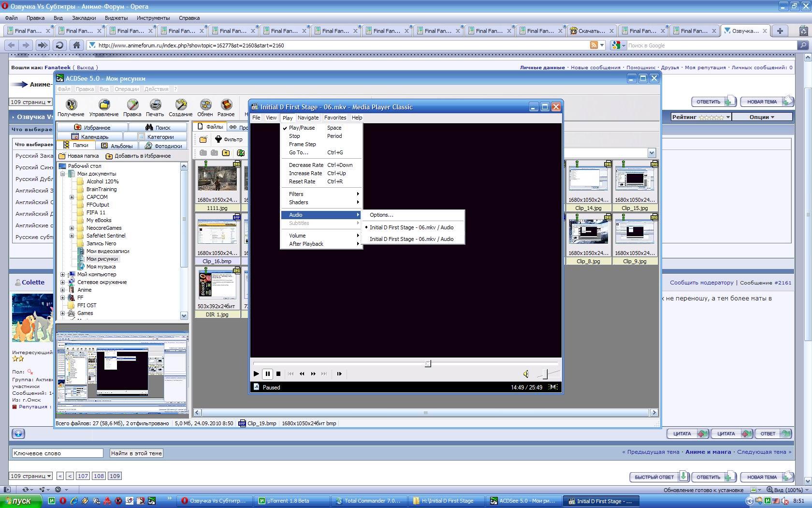This screenshot has height=508, width=812.
Task: Click the folder icon beside Фильтр in ACDSee
Action: pos(203,139)
